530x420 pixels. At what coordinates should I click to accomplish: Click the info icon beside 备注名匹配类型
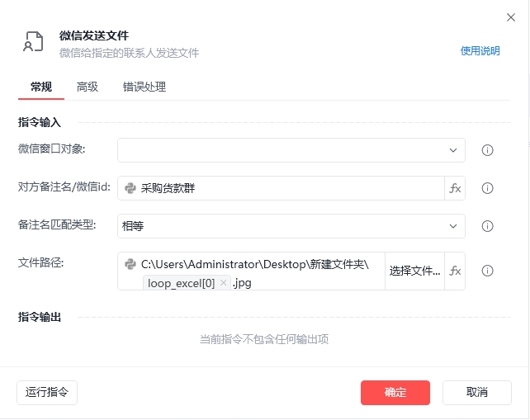click(487, 226)
